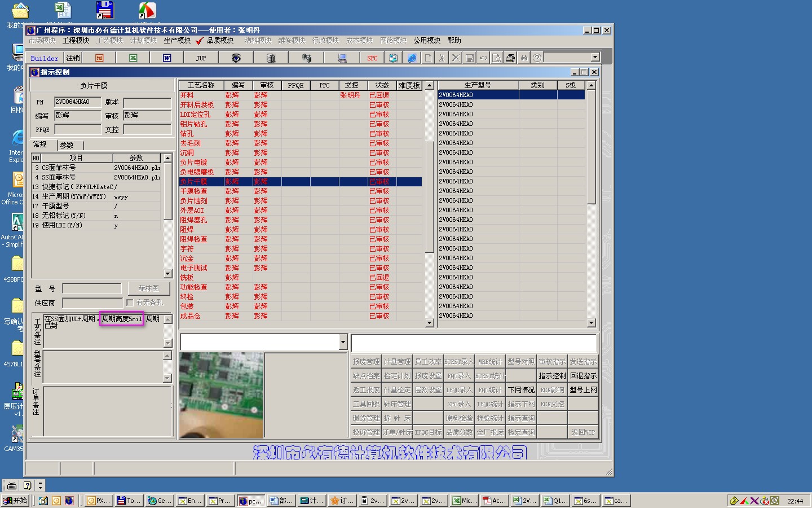This screenshot has height=508, width=812.
Task: Open the PowerPoint icon in toolbar
Action: pyautogui.click(x=99, y=58)
